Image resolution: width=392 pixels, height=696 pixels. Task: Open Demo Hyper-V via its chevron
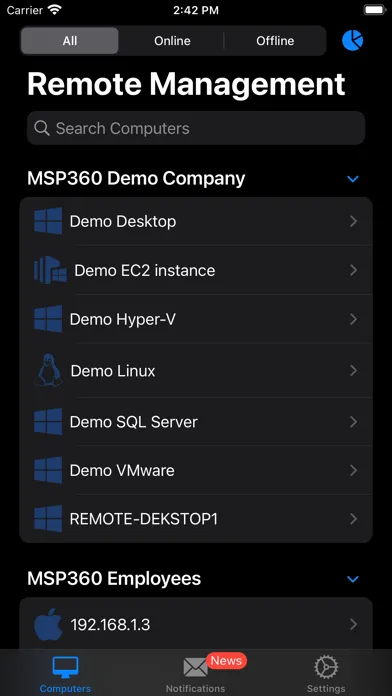353,319
